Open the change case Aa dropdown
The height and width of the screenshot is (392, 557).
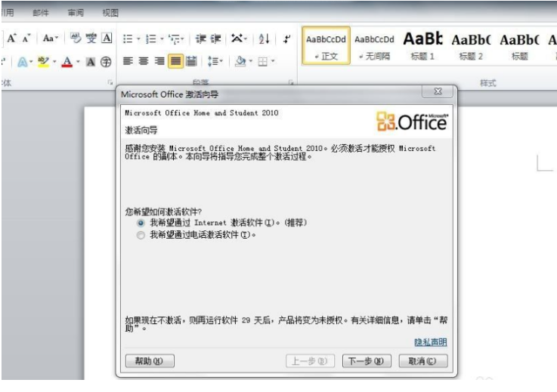pyautogui.click(x=50, y=39)
